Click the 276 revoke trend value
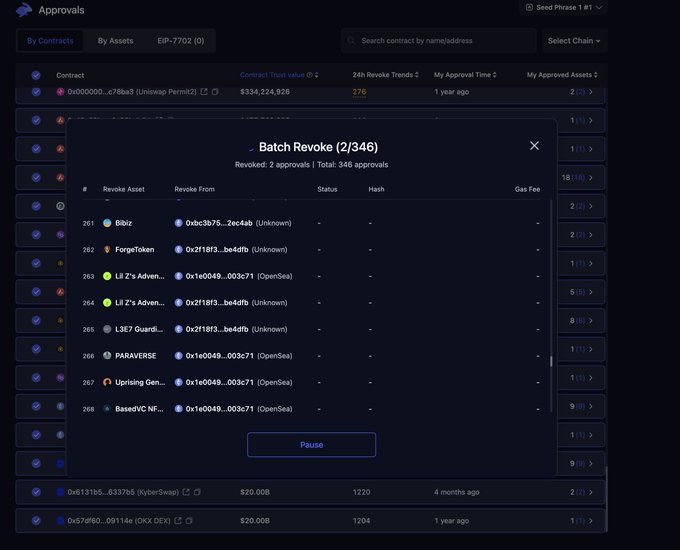This screenshot has width=680, height=550. coord(359,92)
